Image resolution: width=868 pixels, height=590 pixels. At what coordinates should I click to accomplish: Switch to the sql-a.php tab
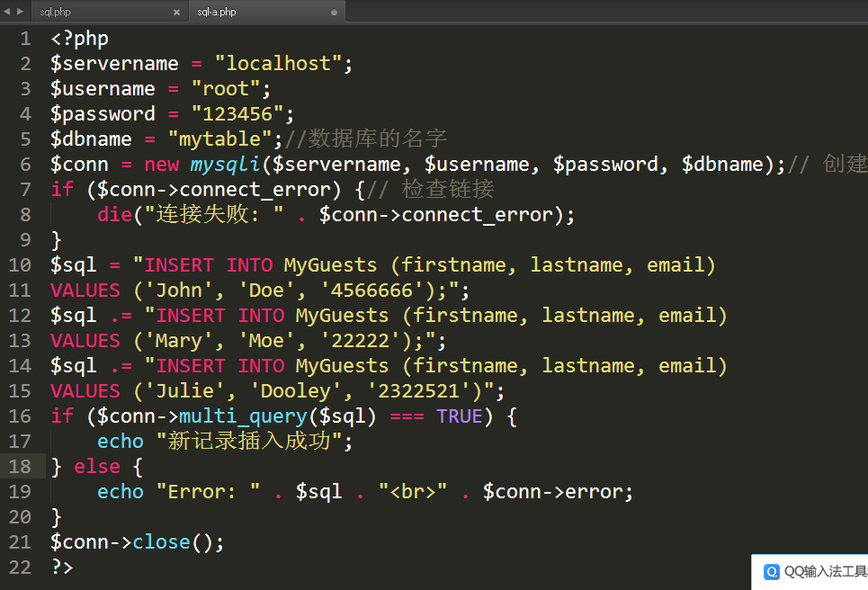pyautogui.click(x=267, y=12)
